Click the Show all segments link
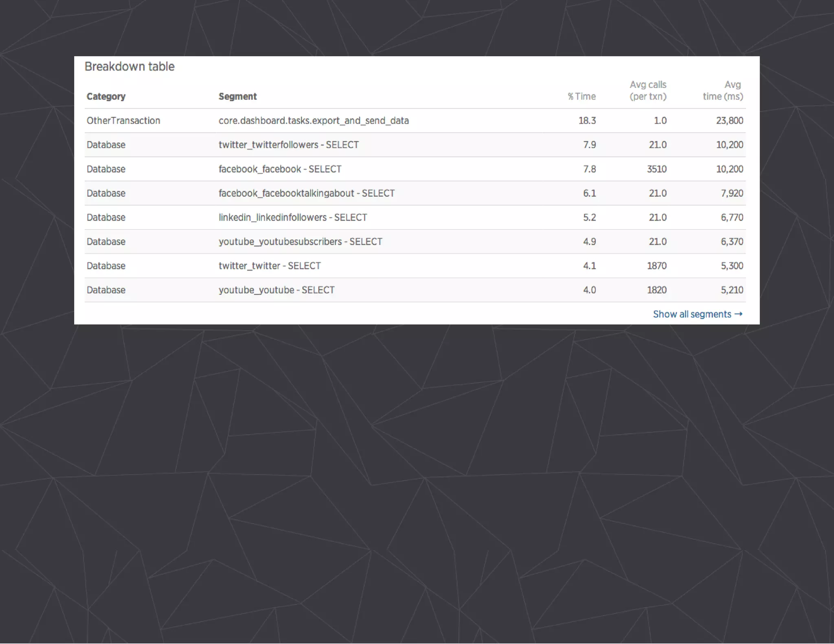 (x=692, y=314)
